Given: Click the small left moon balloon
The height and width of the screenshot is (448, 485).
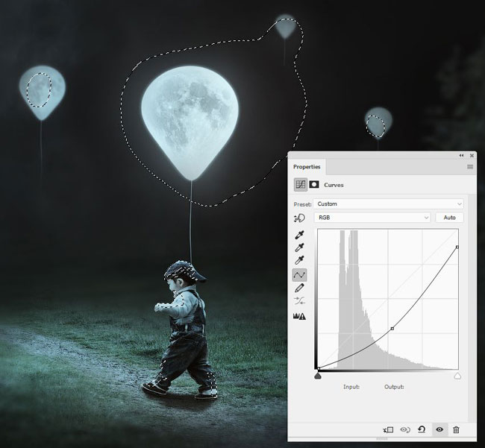Looking at the screenshot, I should (x=42, y=92).
